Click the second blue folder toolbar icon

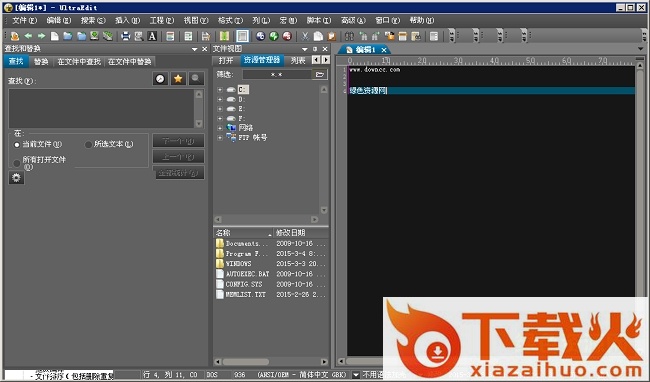pos(82,36)
